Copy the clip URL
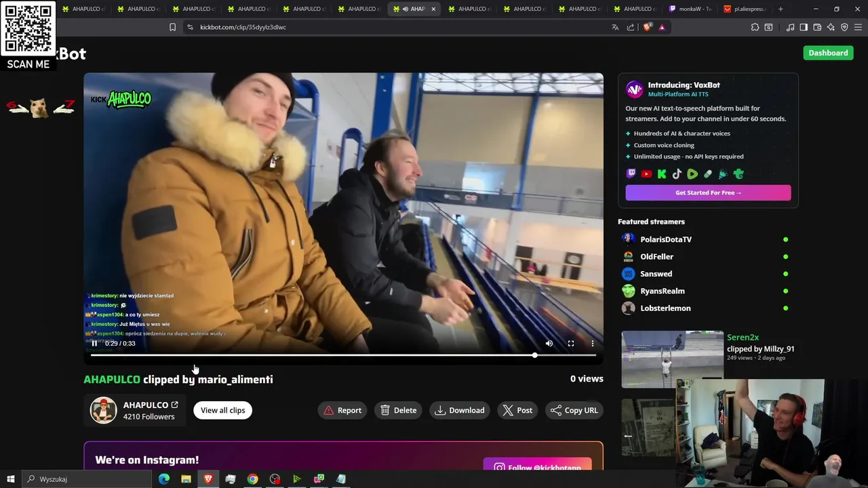The image size is (868, 488). coord(574,410)
